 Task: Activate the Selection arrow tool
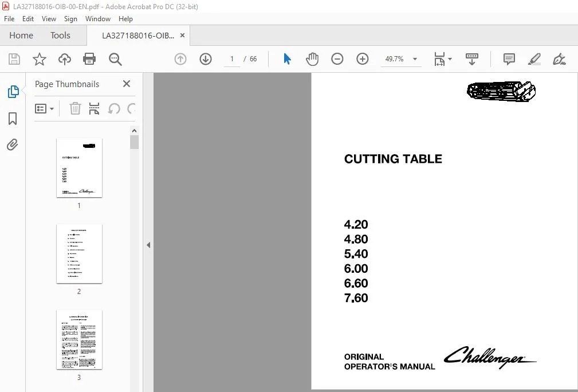tap(287, 59)
